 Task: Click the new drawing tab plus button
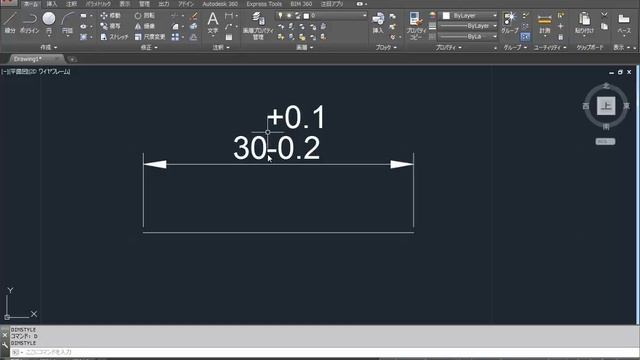[x=72, y=60]
